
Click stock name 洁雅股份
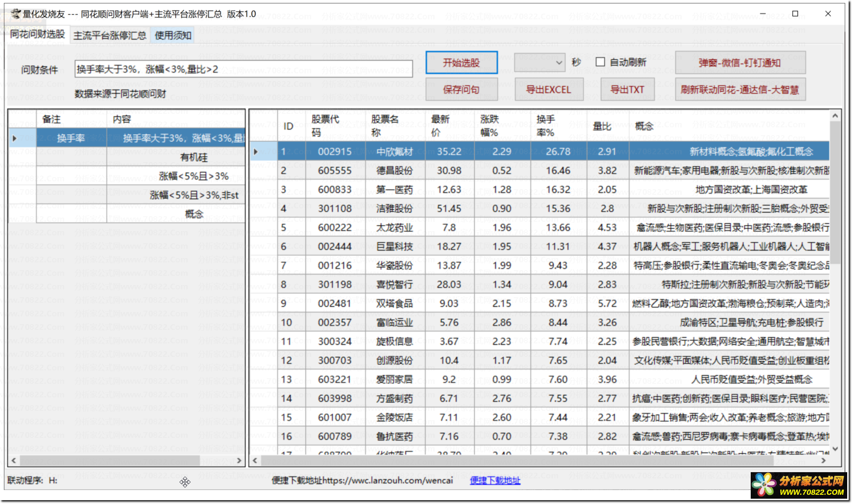point(395,208)
